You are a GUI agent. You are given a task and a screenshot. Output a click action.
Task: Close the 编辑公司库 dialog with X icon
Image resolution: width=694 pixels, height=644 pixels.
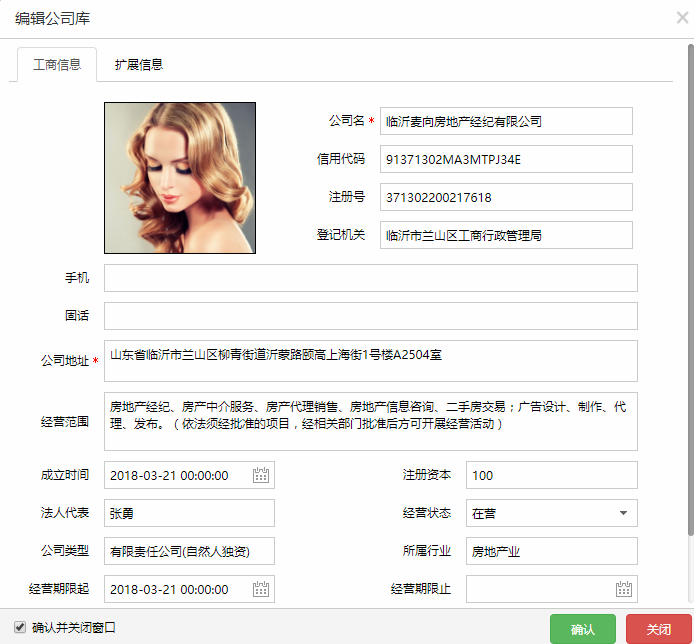[x=682, y=18]
